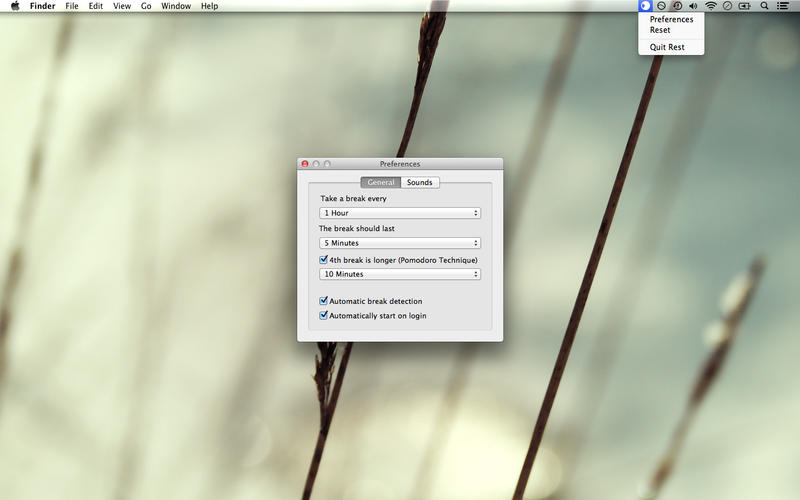
Task: Open the Finder menu
Action: [42, 6]
